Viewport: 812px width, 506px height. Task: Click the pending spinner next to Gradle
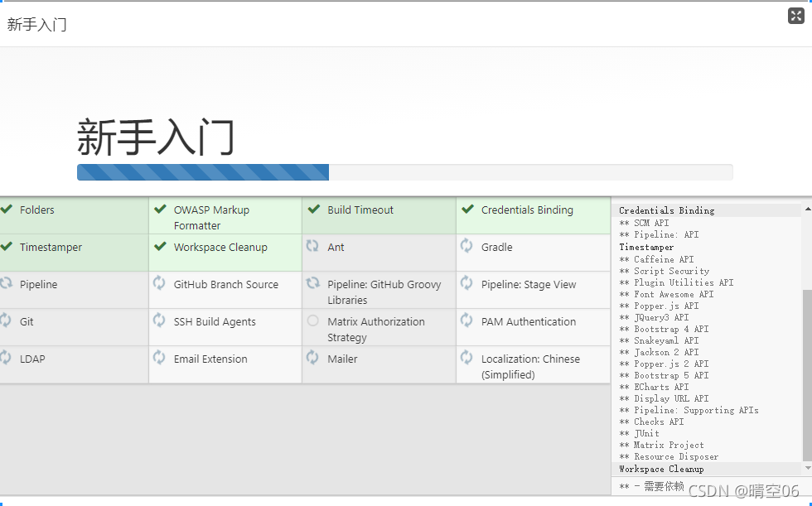(x=466, y=246)
